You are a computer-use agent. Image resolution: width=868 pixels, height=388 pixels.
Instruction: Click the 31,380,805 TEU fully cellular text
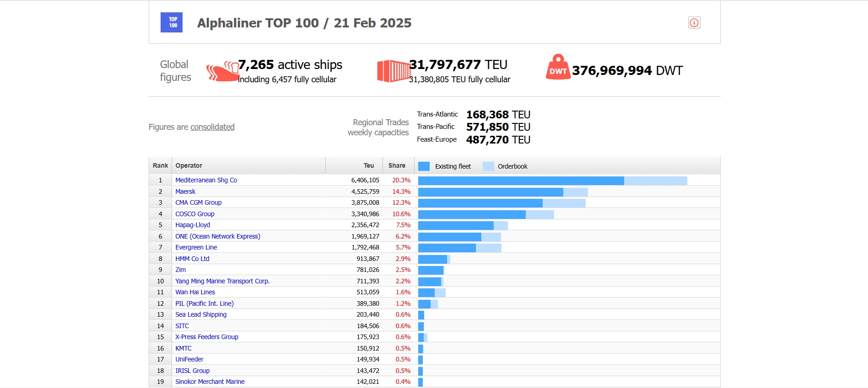click(x=459, y=80)
